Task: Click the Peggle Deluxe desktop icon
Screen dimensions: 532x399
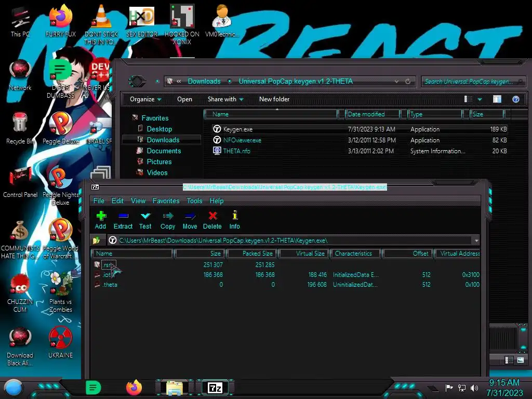Action: (x=60, y=124)
